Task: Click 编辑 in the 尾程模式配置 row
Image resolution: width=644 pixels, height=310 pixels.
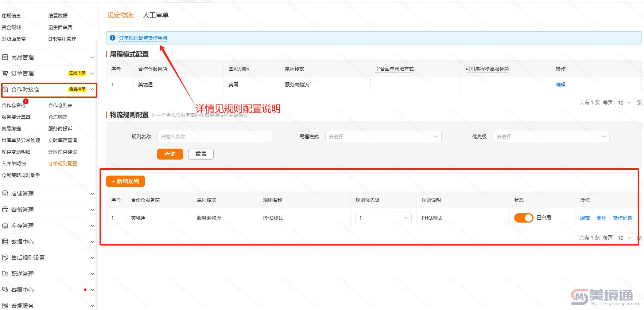Action: tap(560, 85)
